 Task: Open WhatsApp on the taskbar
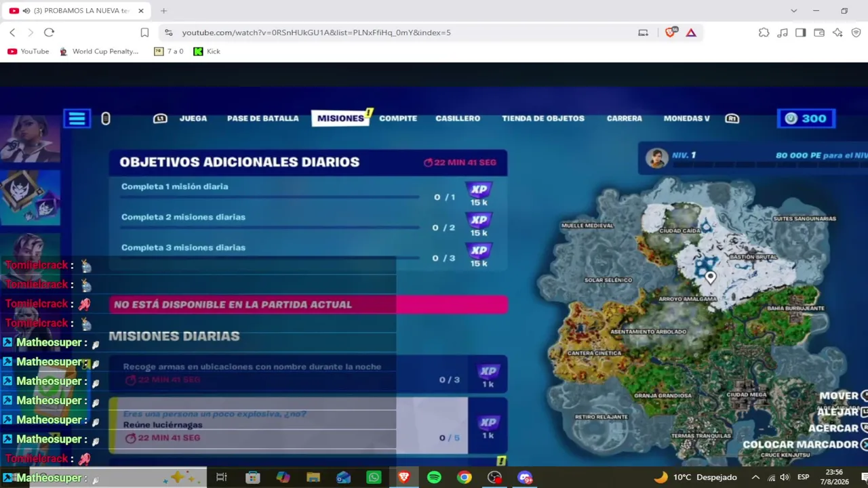tap(374, 477)
